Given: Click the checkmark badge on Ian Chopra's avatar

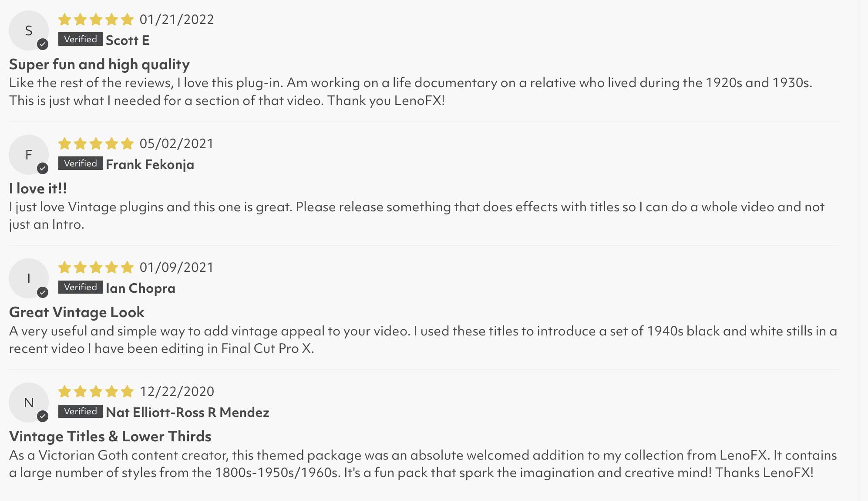Looking at the screenshot, I should 43,292.
